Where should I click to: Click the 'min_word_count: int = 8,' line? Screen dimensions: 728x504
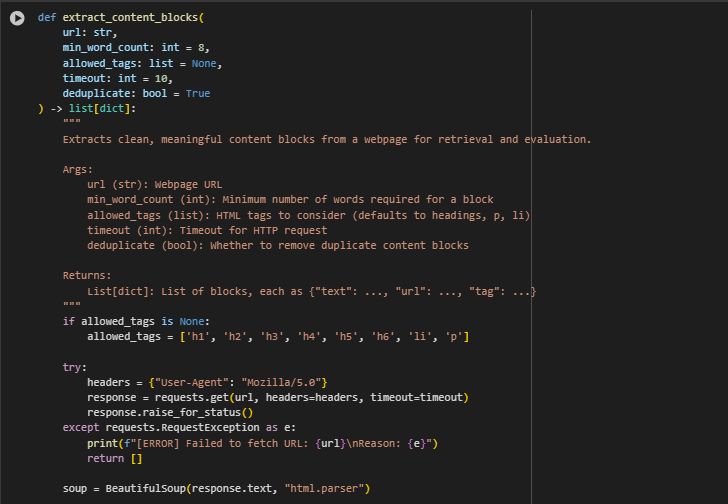click(136, 48)
